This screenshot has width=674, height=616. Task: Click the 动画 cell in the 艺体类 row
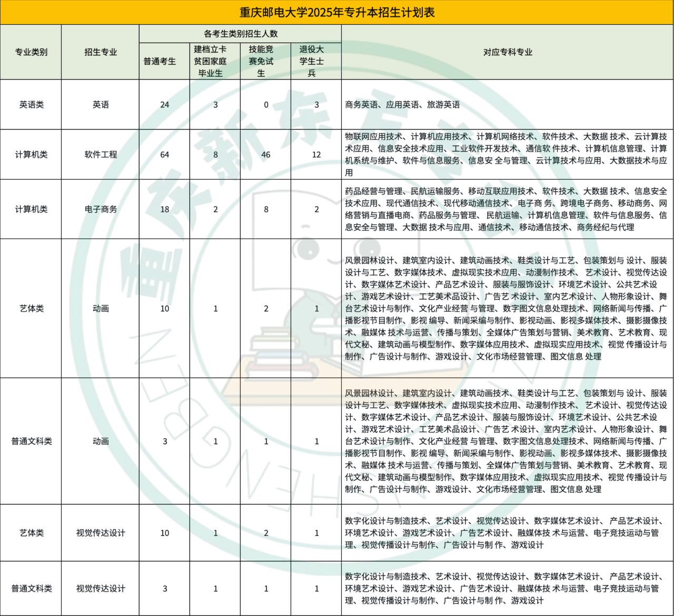[x=101, y=309]
